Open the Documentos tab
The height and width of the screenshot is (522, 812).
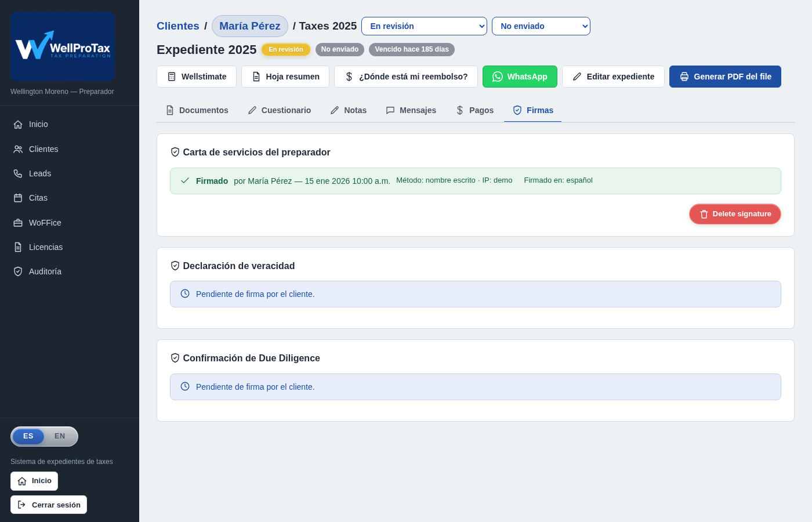tap(197, 110)
